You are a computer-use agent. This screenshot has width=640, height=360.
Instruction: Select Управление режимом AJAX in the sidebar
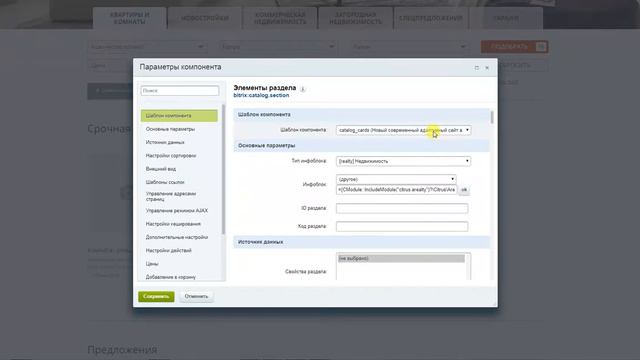click(177, 211)
